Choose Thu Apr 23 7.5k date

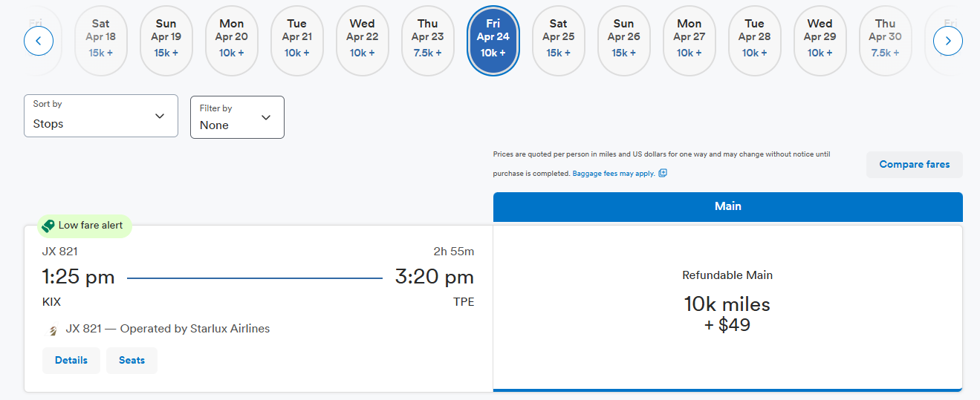click(x=427, y=41)
